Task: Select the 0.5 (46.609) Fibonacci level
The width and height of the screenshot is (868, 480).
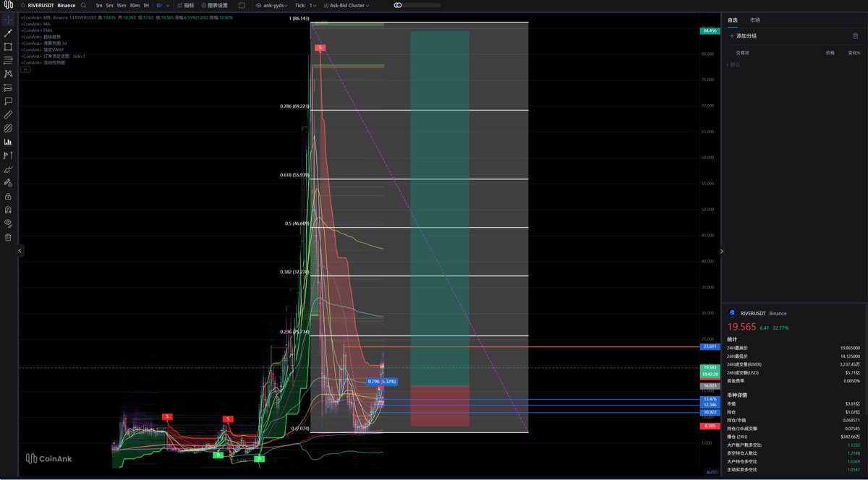Action: tap(297, 223)
